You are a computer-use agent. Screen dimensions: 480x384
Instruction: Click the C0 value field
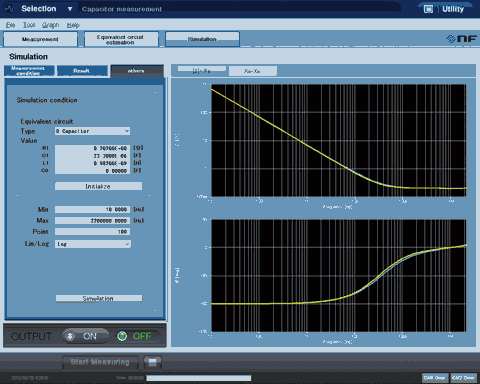pos(92,171)
